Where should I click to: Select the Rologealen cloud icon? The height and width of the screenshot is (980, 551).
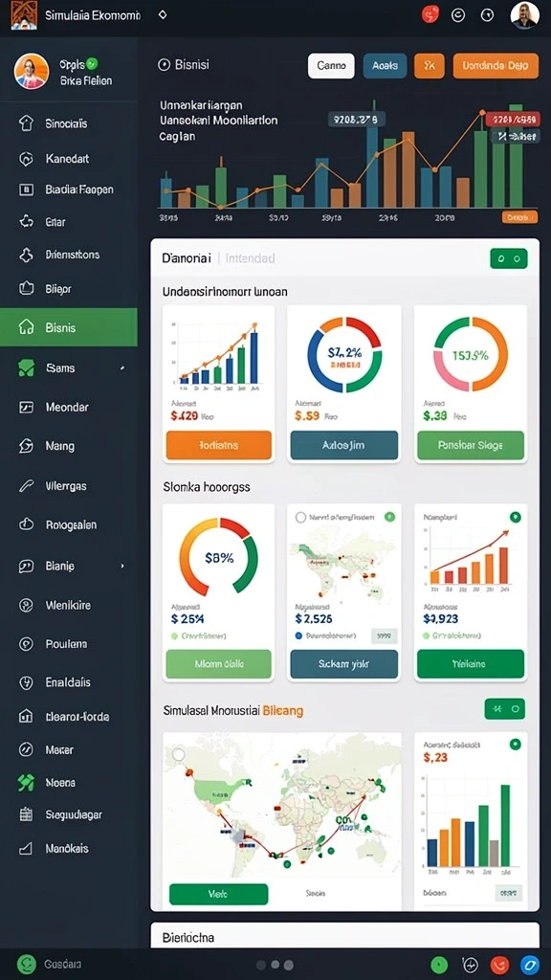[26, 525]
